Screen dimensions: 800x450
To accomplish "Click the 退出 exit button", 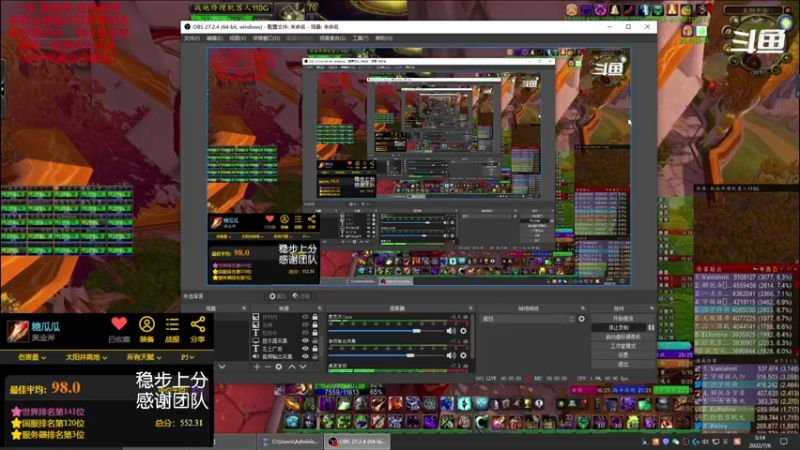I will tap(623, 364).
